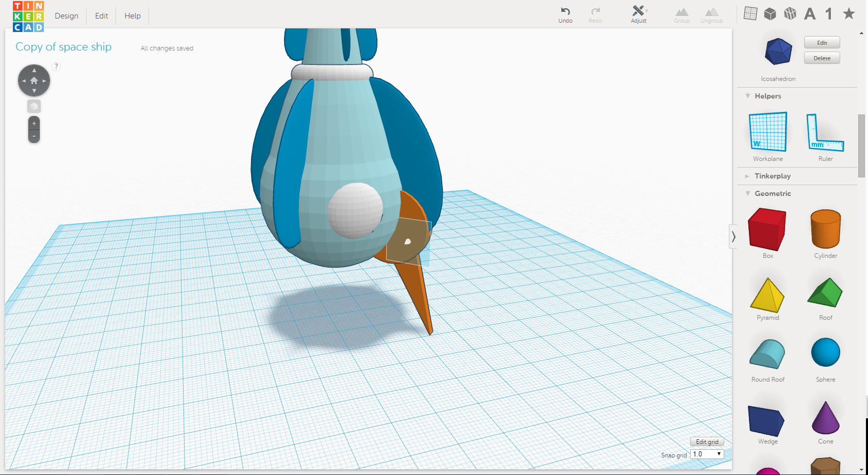The image size is (868, 475).
Task: Select the Ruler helper
Action: coord(825,133)
